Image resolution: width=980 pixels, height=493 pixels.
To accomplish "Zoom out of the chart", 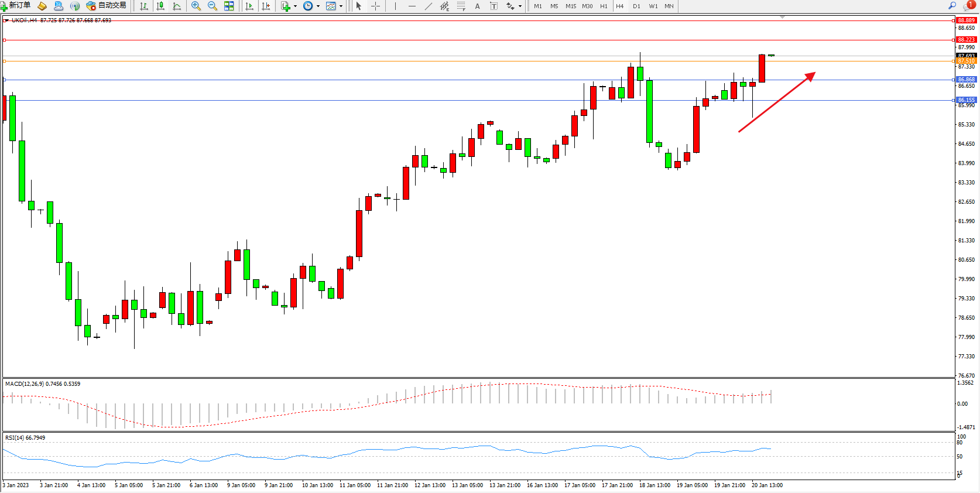I will (x=212, y=6).
